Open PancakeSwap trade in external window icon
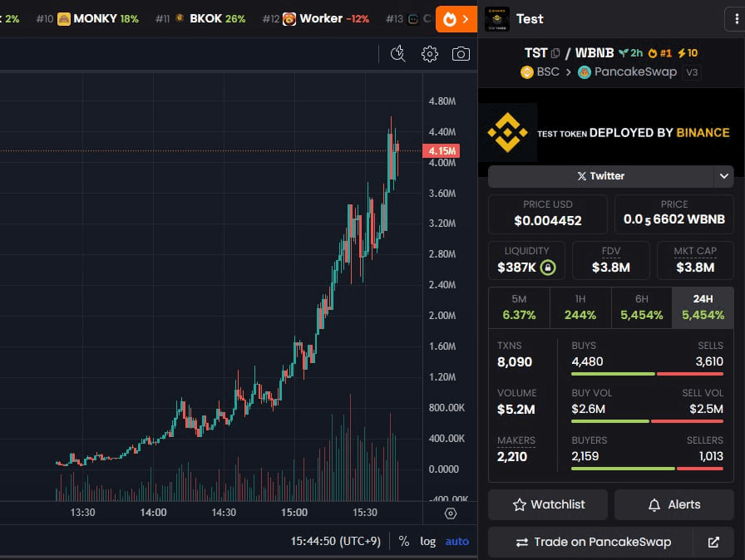Screen dimensions: 745x560 click(713, 542)
